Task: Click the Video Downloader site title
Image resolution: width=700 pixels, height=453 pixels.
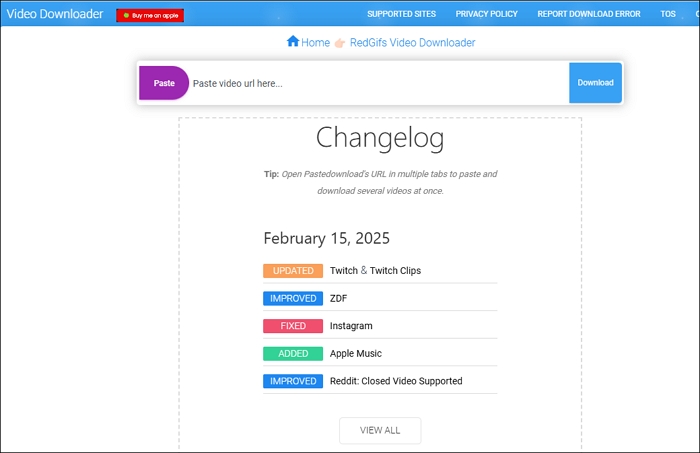Action: pos(54,14)
